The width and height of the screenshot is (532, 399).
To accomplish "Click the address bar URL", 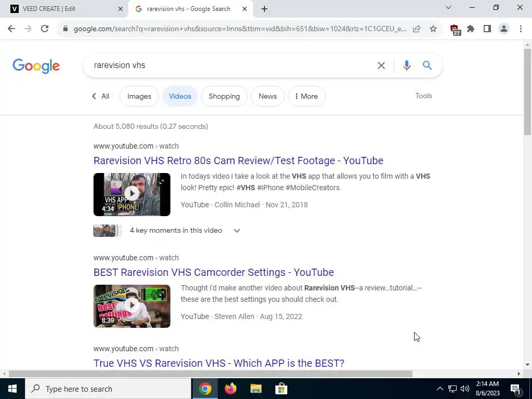I will tap(240, 29).
